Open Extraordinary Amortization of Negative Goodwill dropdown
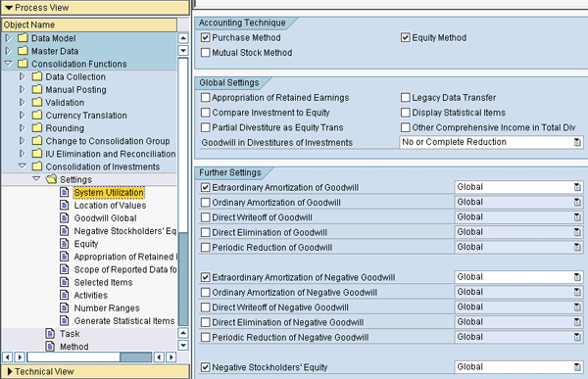588x379 pixels. pyautogui.click(x=577, y=277)
